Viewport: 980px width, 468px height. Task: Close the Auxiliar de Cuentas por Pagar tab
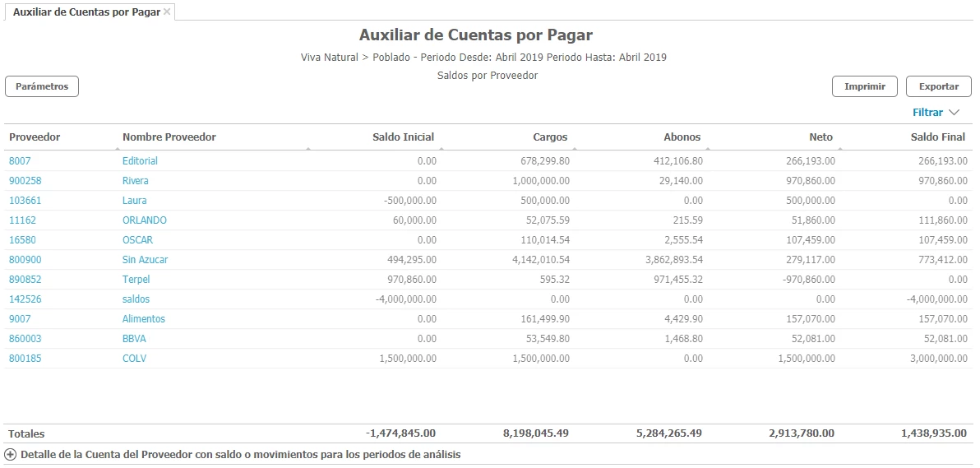167,12
